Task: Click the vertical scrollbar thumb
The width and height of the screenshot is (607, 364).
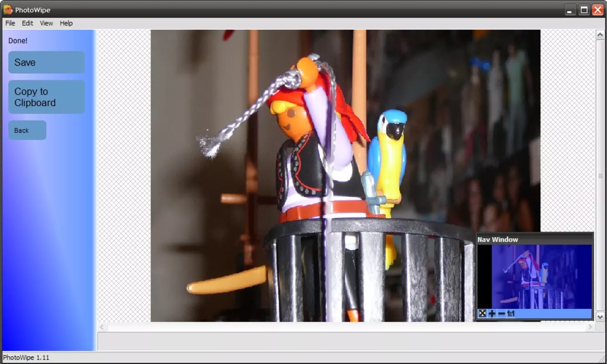Action: click(x=600, y=176)
